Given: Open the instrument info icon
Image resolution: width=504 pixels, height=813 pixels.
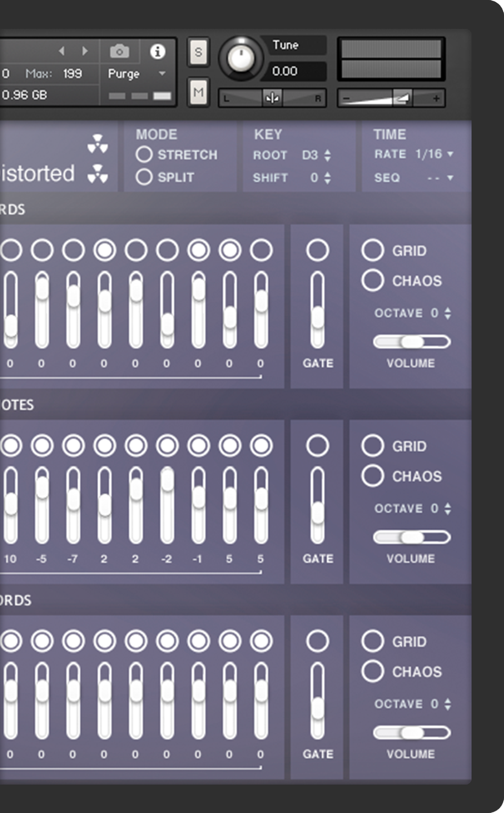Looking at the screenshot, I should coord(157,52).
